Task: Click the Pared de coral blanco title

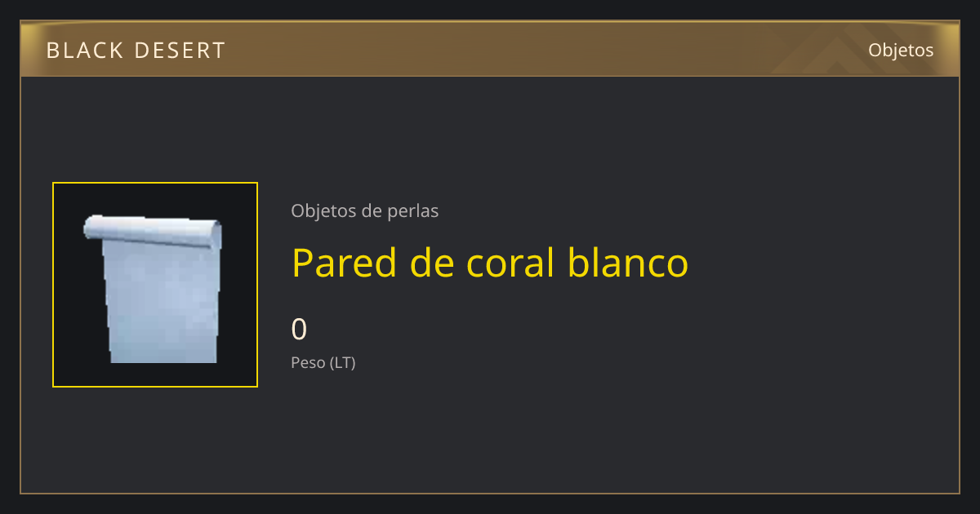Action: (x=490, y=263)
